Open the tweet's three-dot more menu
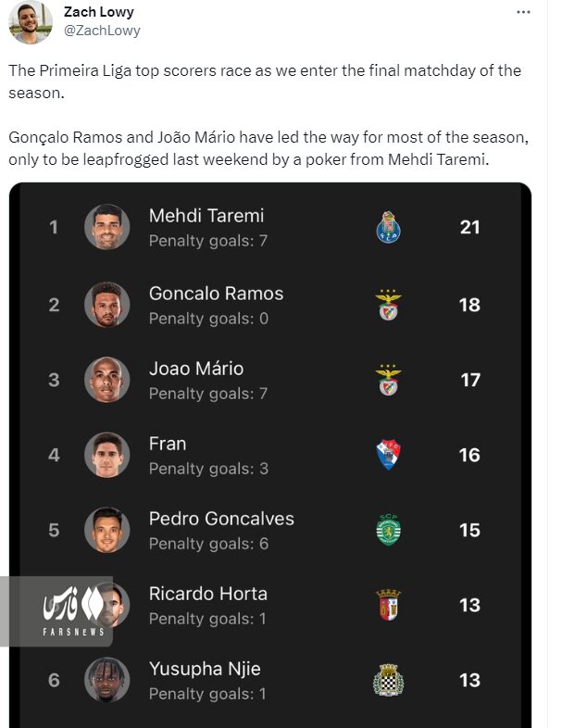 [522, 12]
